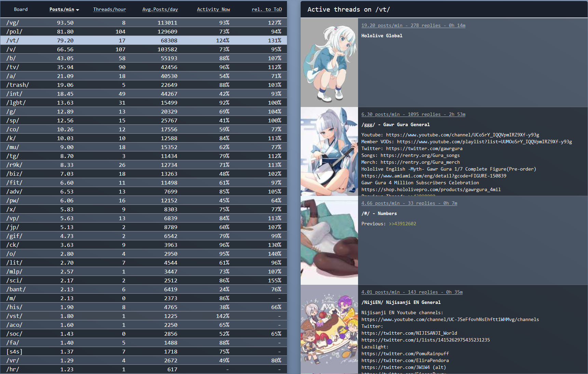Select the /vst/ board row
Image resolution: width=588 pixels, height=374 pixels.
(143, 316)
